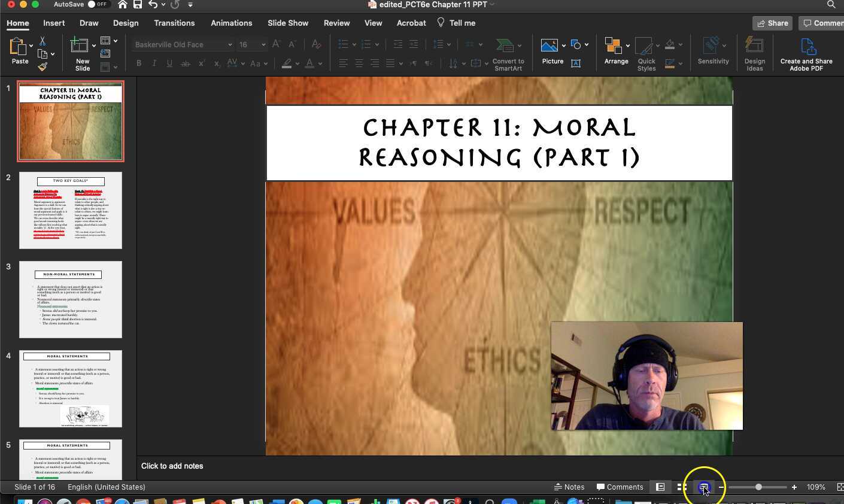844x504 pixels.
Task: Toggle the AutoSave switch
Action: click(x=97, y=4)
